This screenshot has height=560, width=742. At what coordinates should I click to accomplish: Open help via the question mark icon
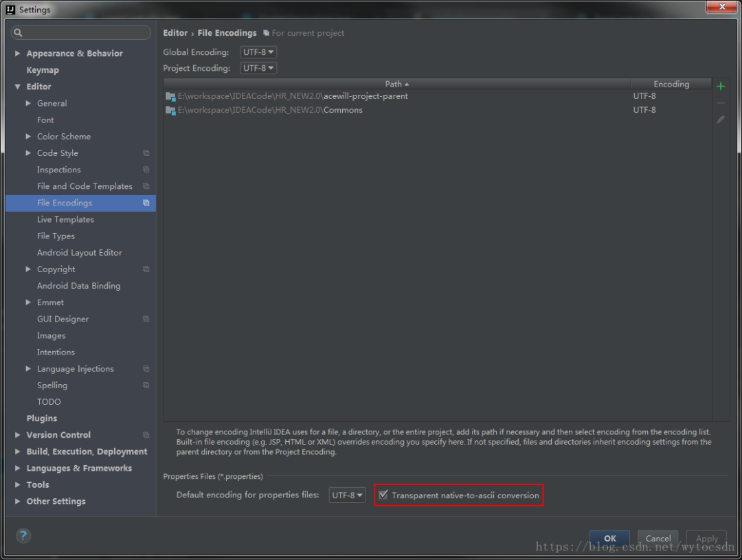click(23, 535)
